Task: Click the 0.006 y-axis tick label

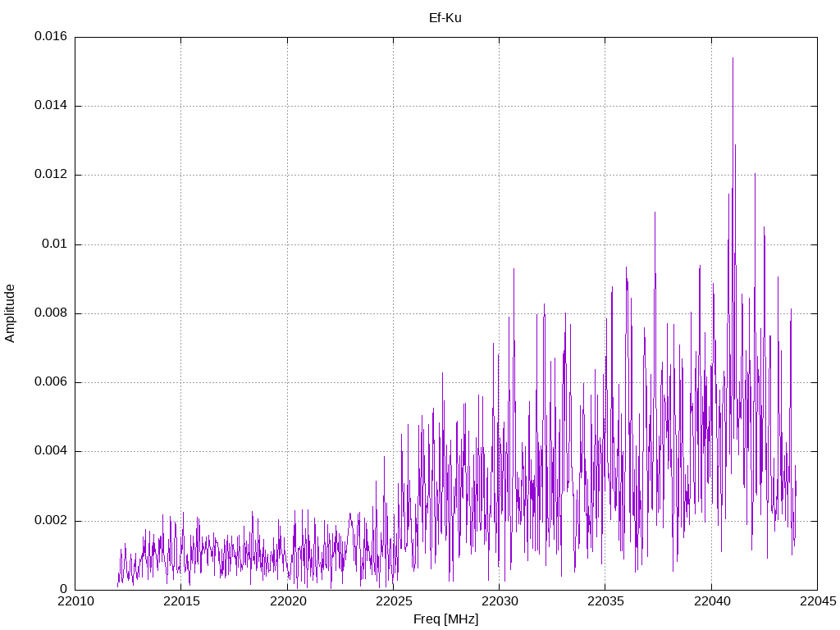Action: point(51,382)
